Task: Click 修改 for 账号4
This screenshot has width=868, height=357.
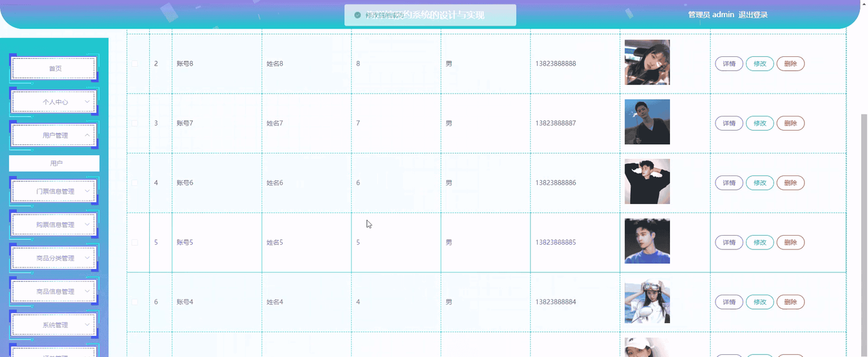Action: click(x=759, y=302)
